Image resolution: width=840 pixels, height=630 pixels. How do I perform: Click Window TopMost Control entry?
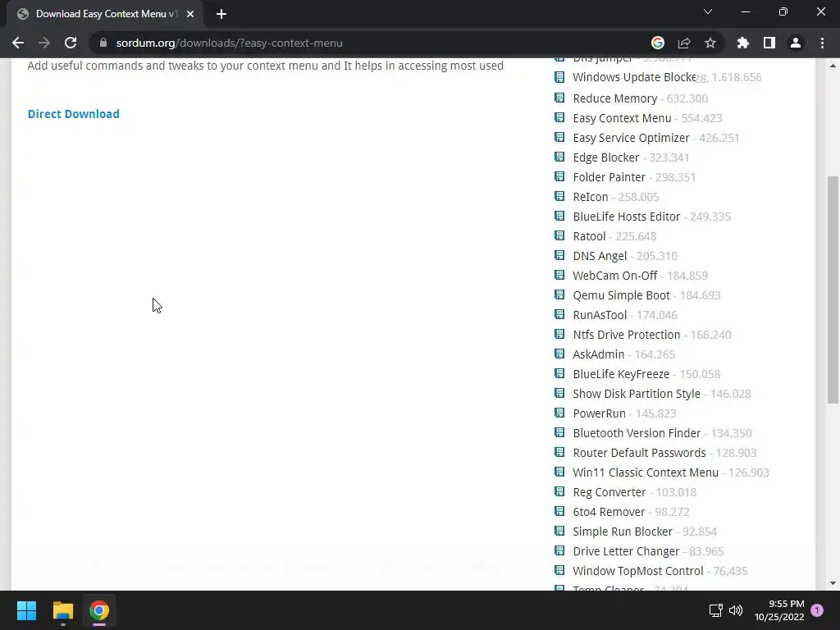tap(637, 571)
